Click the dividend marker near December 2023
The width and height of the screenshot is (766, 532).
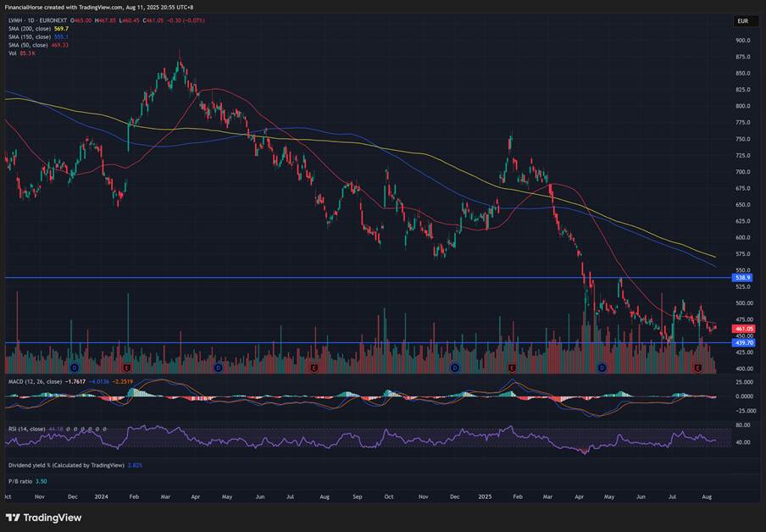[75, 368]
